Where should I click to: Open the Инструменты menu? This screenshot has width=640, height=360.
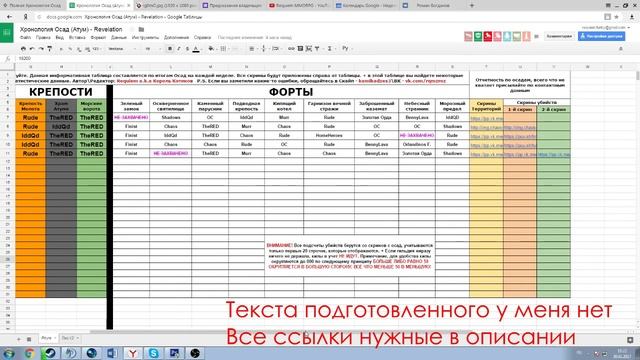click(x=145, y=37)
